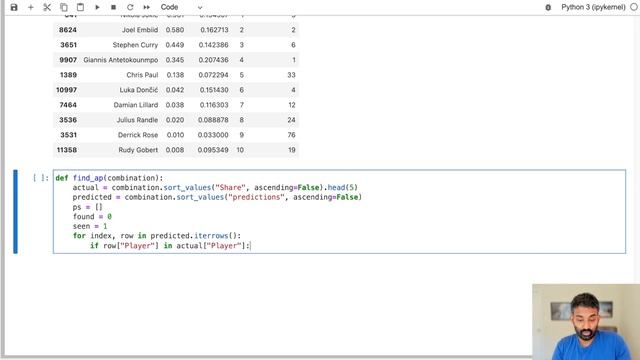Image resolution: width=640 pixels, height=360 pixels.
Task: Place cursor on found = 0 line
Action: coord(92,217)
